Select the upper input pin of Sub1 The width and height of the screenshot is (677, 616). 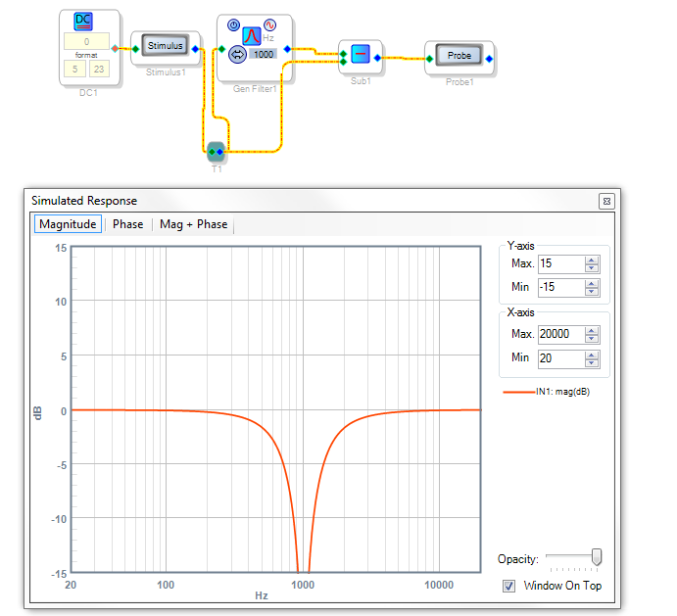tap(343, 54)
